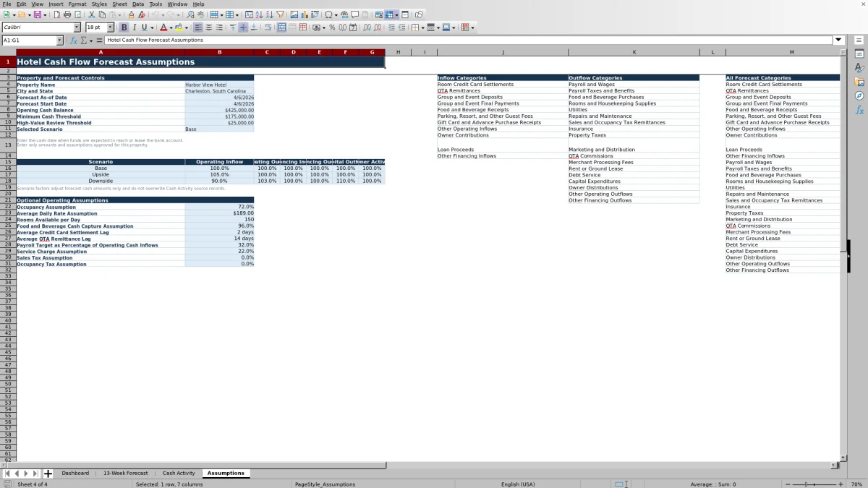Click the Wrap Text icon
Screen dimensions: 868x488
pos(268,27)
